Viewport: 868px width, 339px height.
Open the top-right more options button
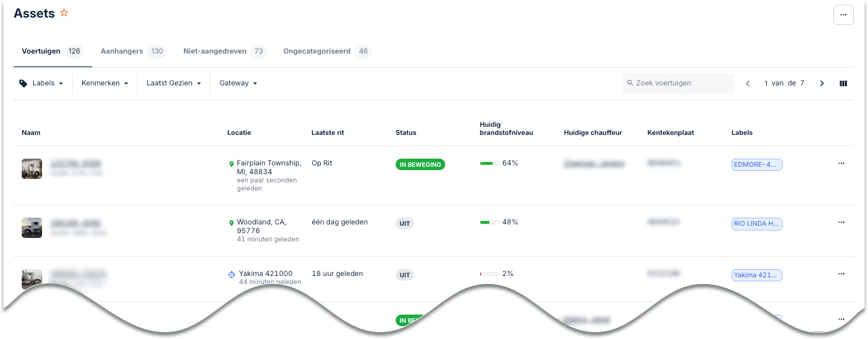(843, 14)
